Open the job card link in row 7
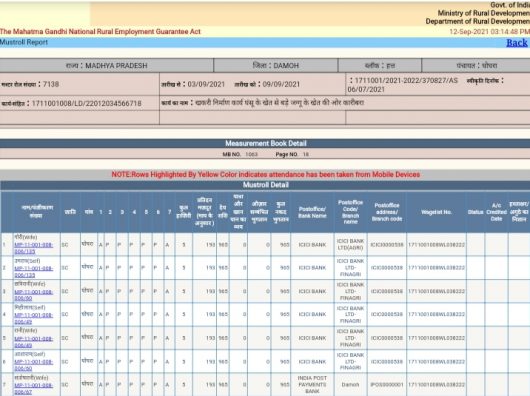Screen dimensions: 530x396 [33, 388]
